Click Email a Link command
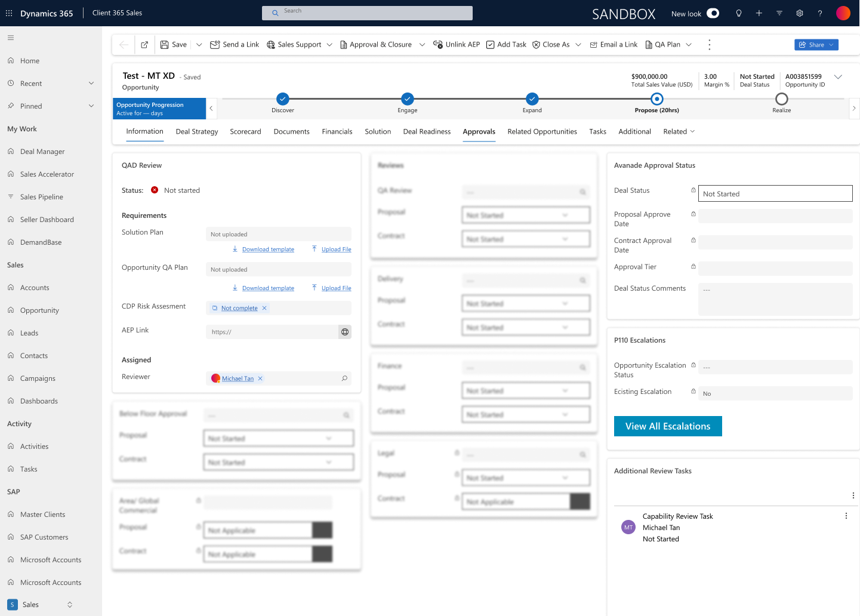The height and width of the screenshot is (616, 860). [x=614, y=45]
